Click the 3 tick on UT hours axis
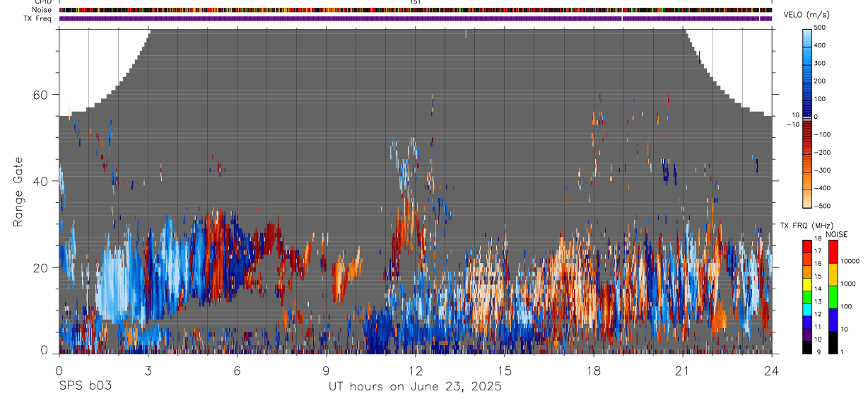Screen dimensions: 868x401 [x=148, y=371]
